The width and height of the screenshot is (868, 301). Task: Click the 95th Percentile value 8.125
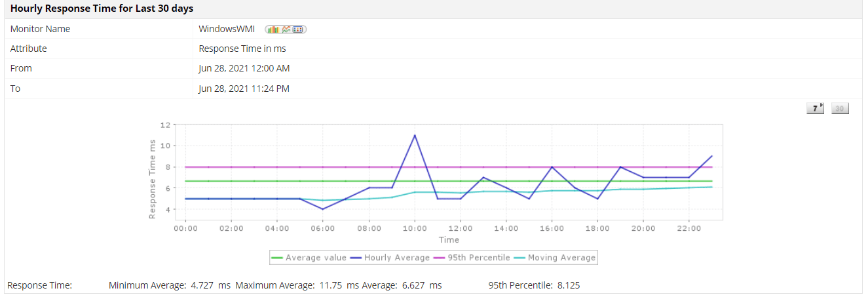coord(567,285)
